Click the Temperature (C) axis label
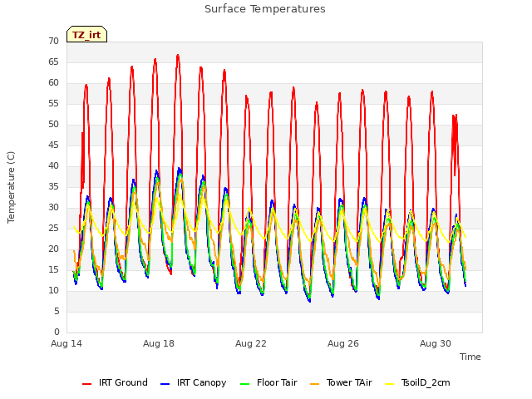The height and width of the screenshot is (399, 532). (11, 187)
